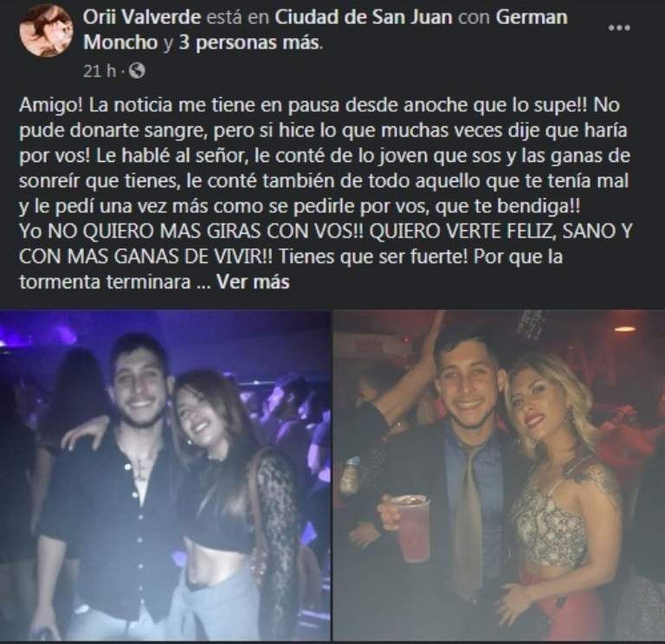Screen dimensions: 665x644
Task: Open the left photo with purple club lighting
Action: pyautogui.click(x=165, y=475)
